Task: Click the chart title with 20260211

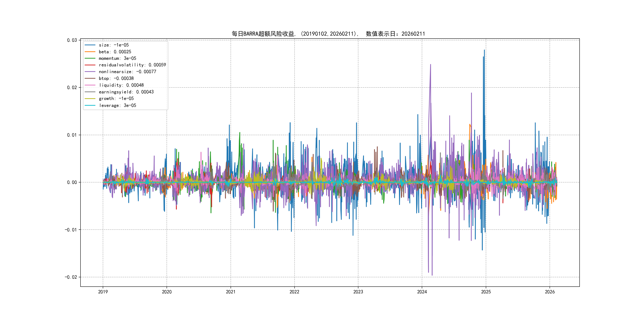Action: click(328, 34)
